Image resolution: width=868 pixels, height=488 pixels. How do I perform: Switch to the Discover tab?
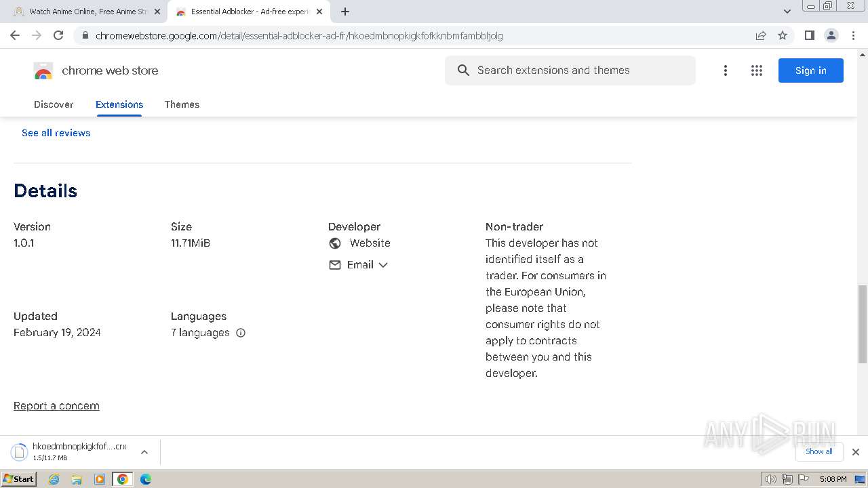54,104
